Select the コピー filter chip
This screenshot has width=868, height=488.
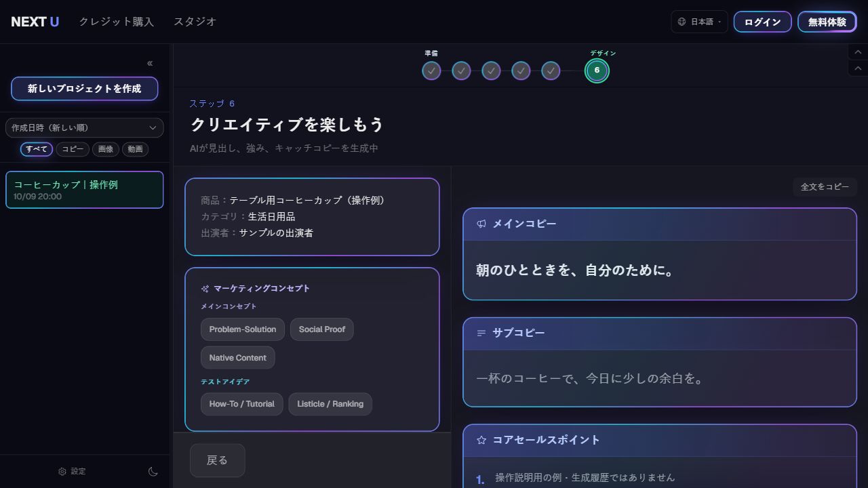[73, 149]
